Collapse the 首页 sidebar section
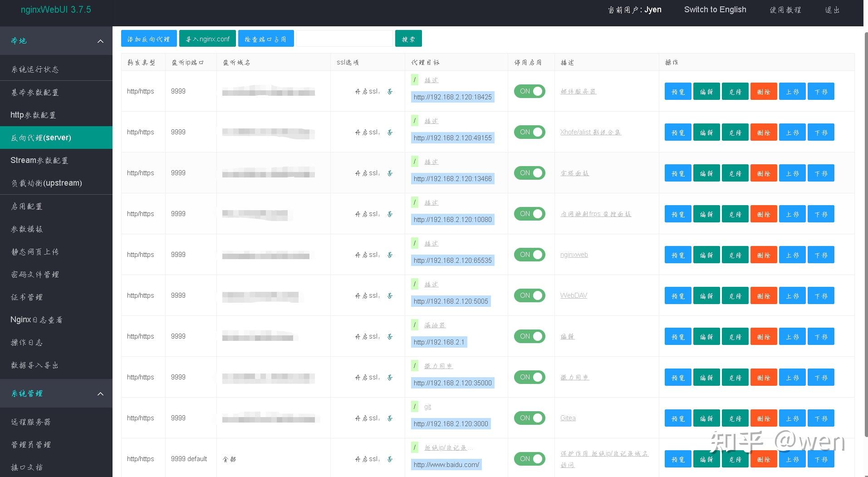Image resolution: width=868 pixels, height=477 pixels. tap(100, 41)
